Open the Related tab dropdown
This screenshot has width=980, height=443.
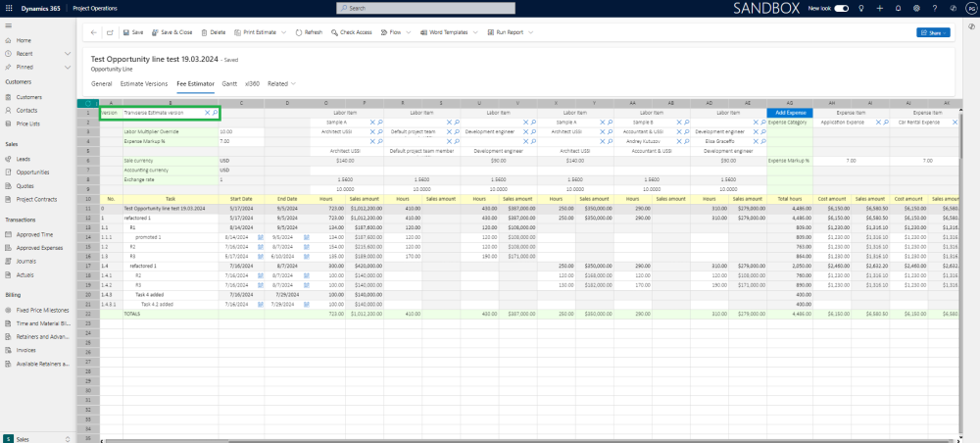point(280,84)
